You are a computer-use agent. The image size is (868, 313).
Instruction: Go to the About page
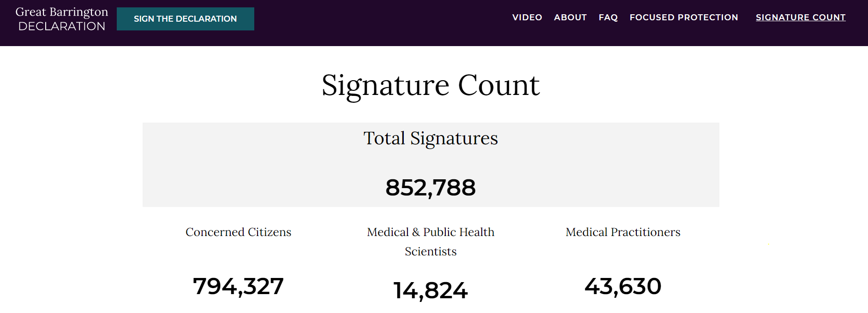coord(570,18)
